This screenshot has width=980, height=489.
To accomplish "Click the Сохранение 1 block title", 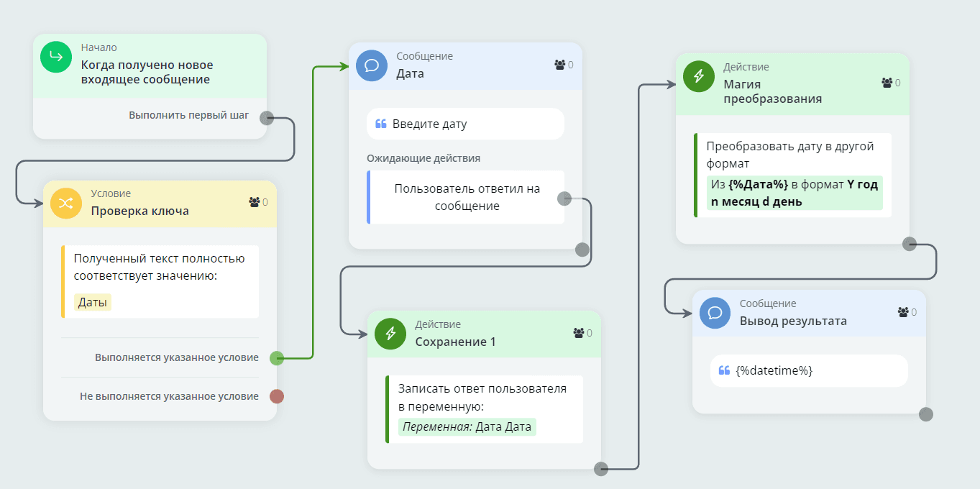I will point(455,342).
